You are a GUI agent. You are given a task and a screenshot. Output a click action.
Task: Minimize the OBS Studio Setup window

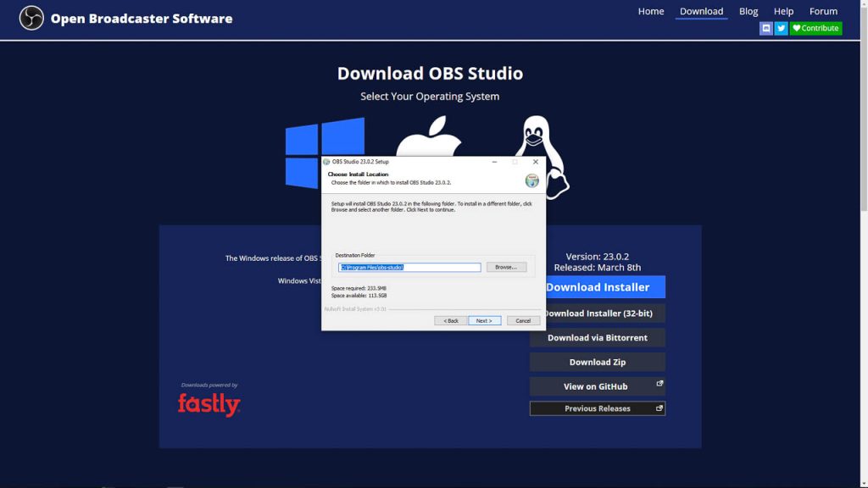tap(494, 162)
